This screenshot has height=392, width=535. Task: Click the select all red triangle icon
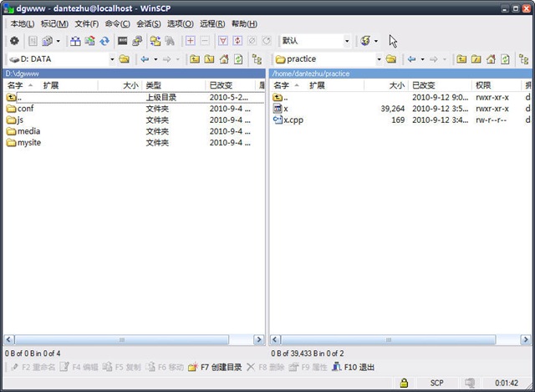(x=223, y=41)
